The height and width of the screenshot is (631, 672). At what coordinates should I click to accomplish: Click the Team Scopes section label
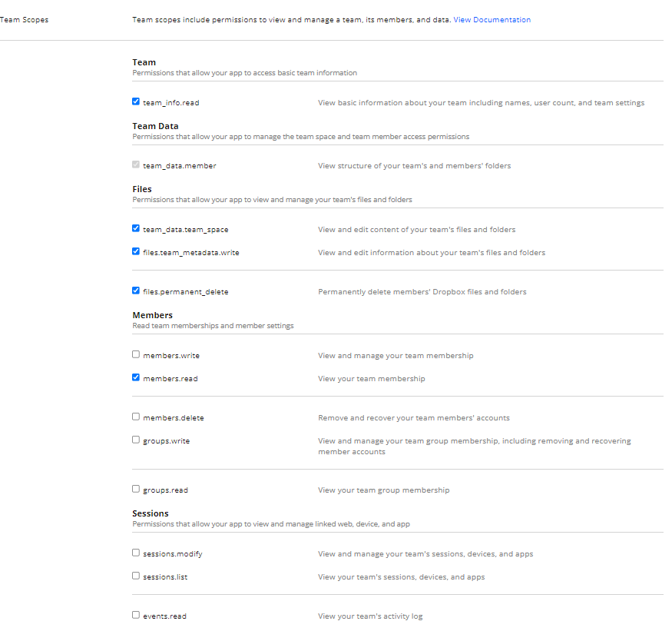25,20
